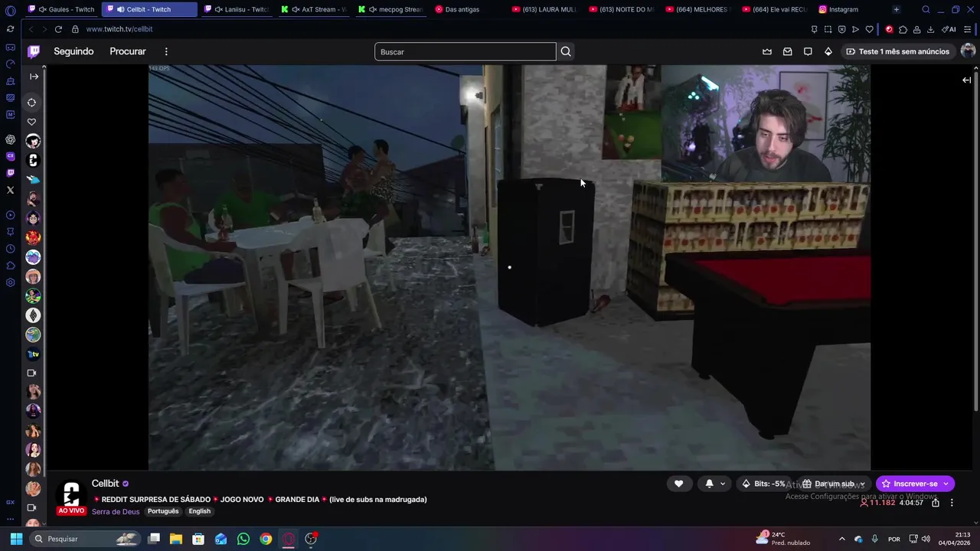The height and width of the screenshot is (551, 980).
Task: Open taskbar volume speaker icon
Action: tap(926, 539)
